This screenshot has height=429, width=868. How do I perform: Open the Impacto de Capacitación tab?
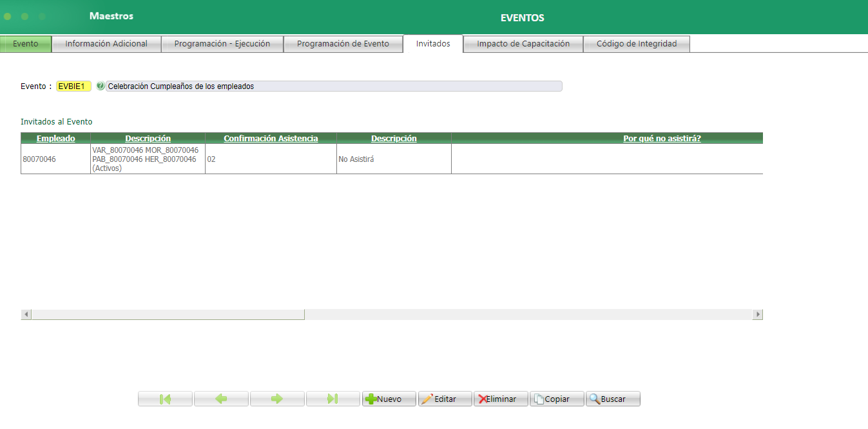tap(523, 44)
